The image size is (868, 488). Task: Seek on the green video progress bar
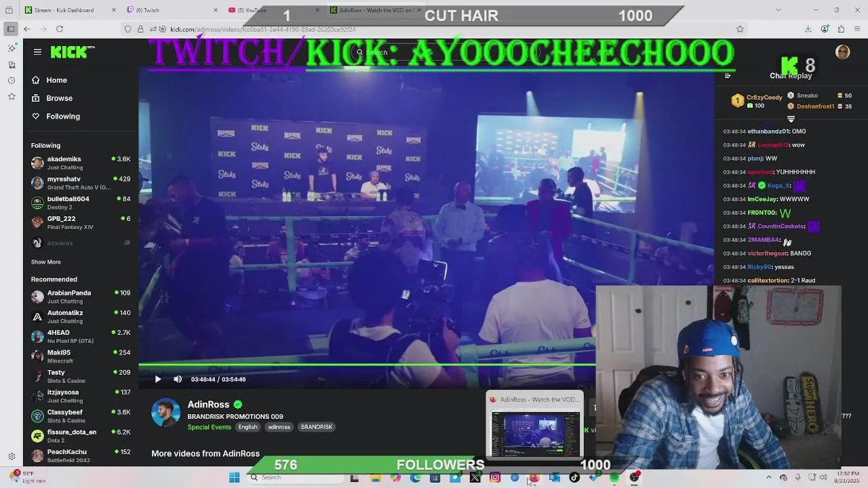tap(367, 365)
